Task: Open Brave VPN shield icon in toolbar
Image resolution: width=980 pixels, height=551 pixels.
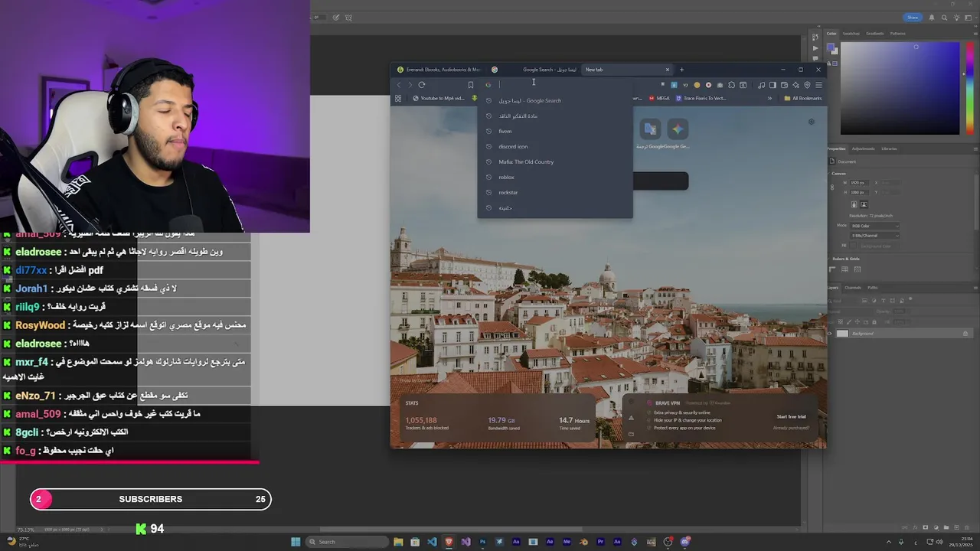Action: click(x=807, y=85)
